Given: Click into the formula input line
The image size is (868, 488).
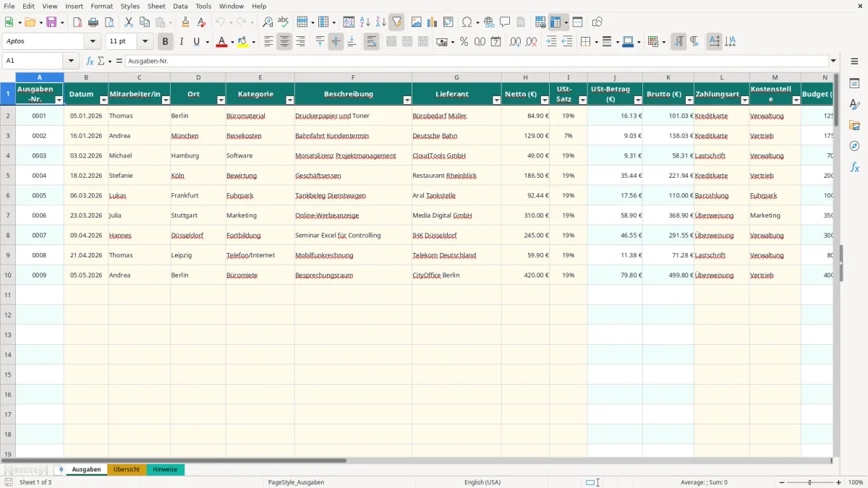Looking at the screenshot, I should (x=476, y=61).
